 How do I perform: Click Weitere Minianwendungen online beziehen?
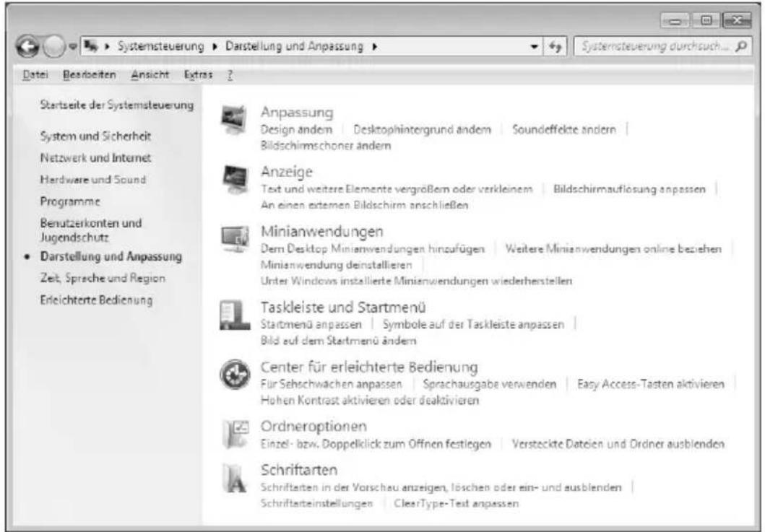(x=613, y=249)
